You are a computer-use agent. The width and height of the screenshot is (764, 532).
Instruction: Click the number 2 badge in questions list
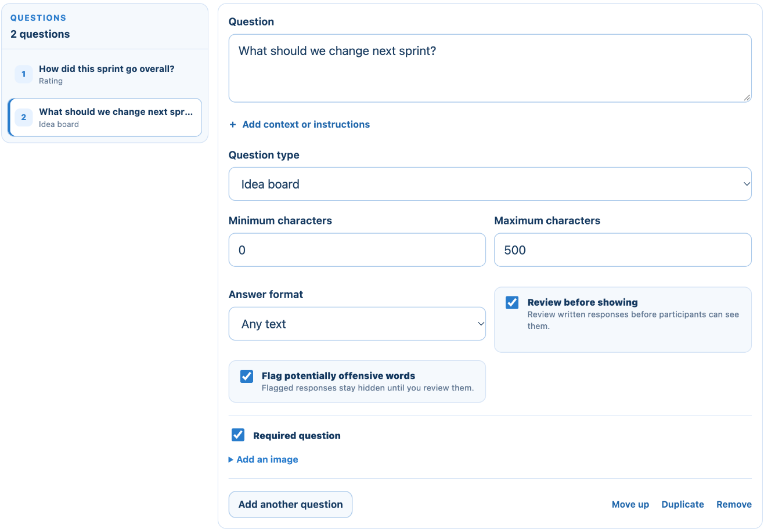click(24, 117)
